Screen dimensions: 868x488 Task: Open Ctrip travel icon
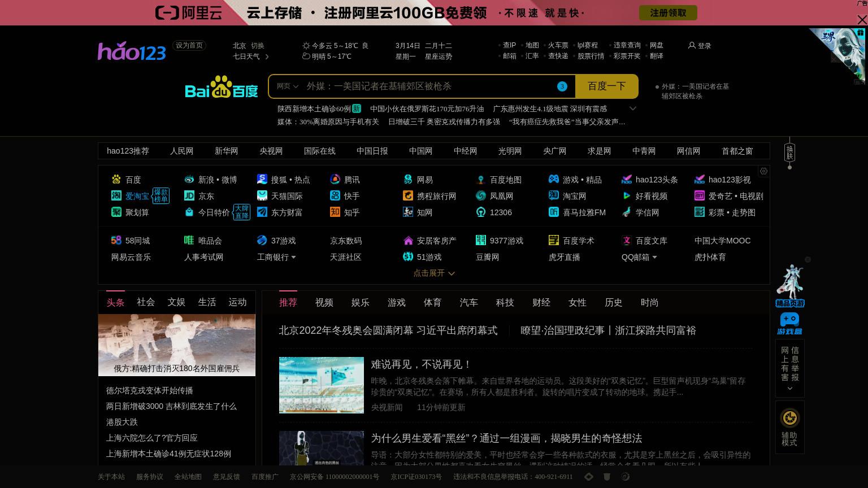(408, 195)
